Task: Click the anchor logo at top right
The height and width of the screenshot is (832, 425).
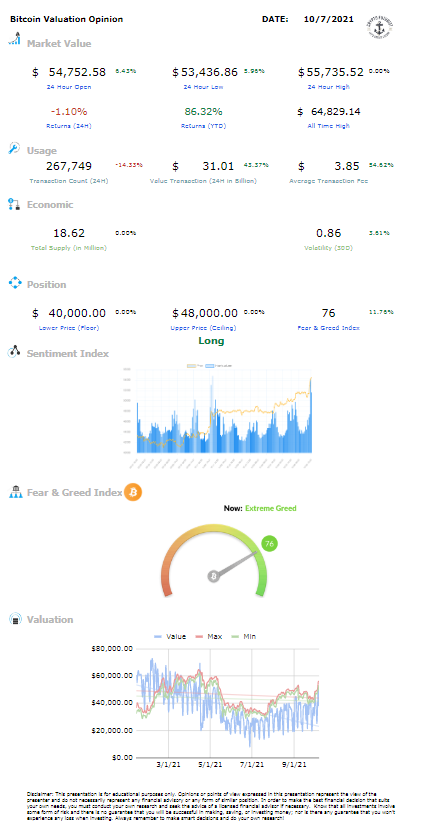Action: coord(382,24)
